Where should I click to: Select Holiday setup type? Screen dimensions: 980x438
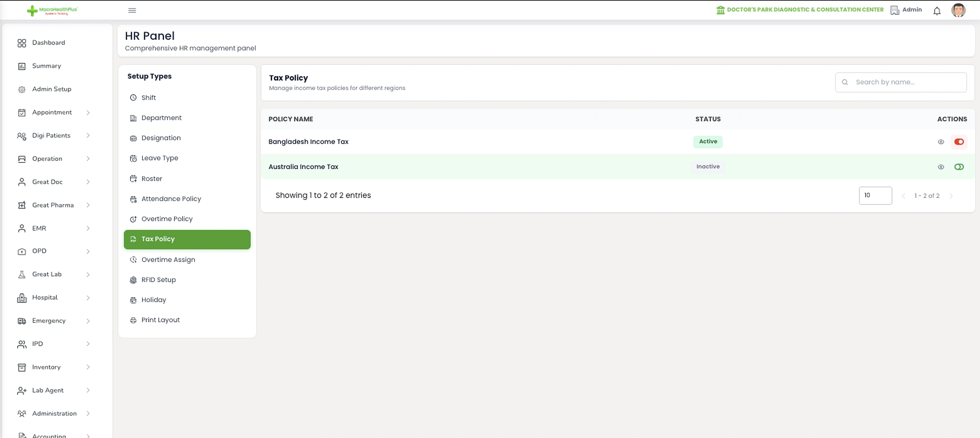187,300
